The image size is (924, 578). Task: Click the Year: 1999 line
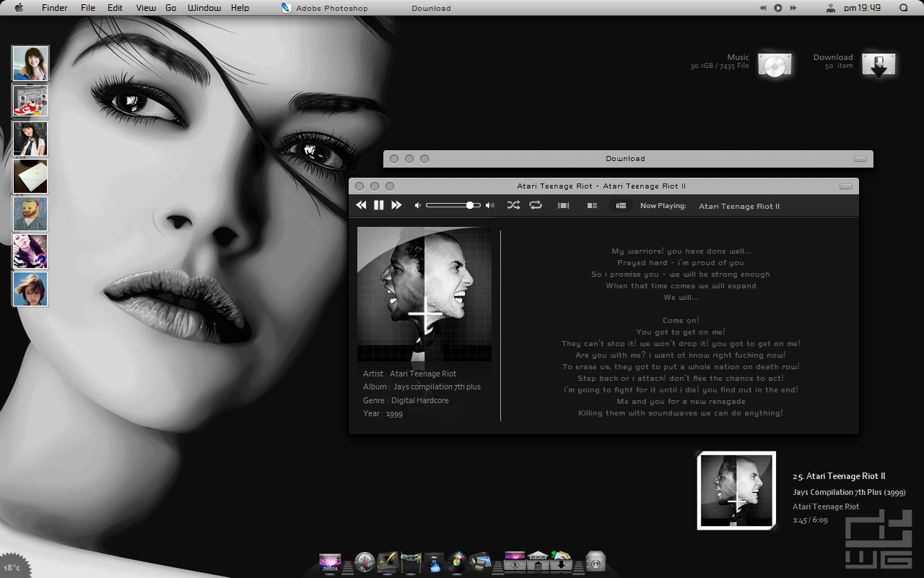click(x=383, y=414)
